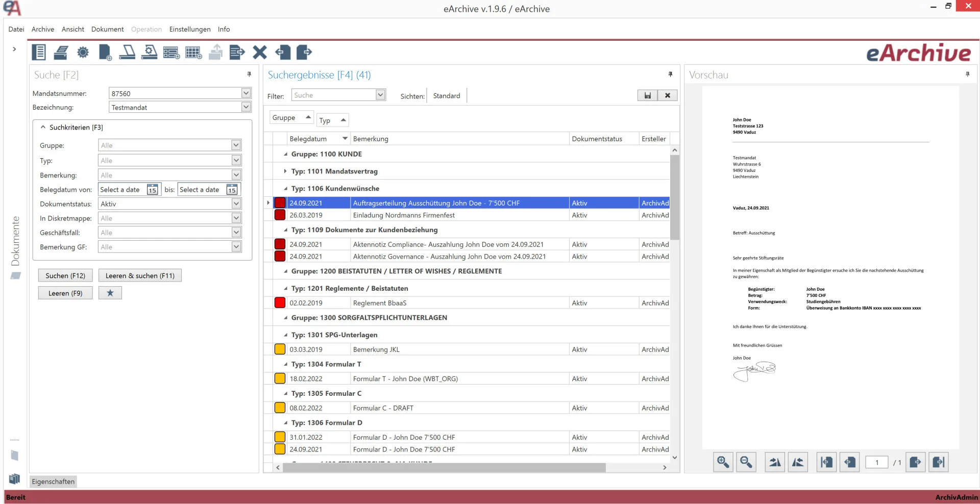Expand Typ: 1101 Mandatsvertrag group
Screen dimensions: 980x504
tap(285, 171)
